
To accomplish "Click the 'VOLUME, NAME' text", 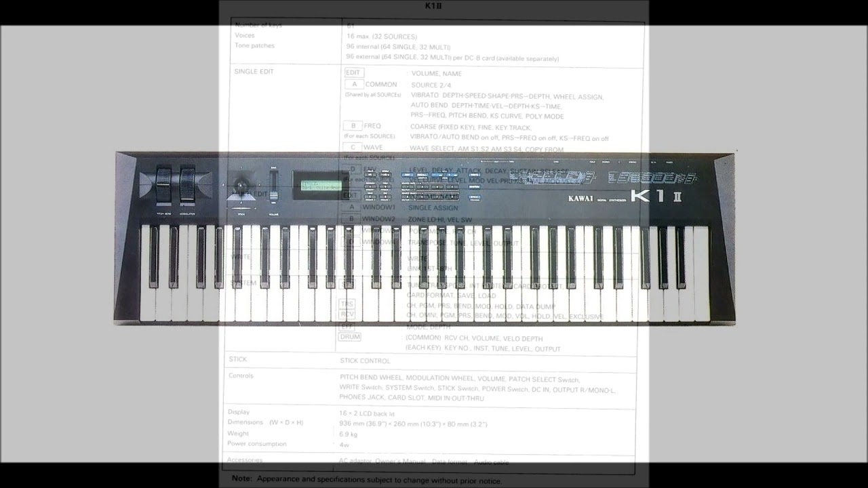I will [x=437, y=73].
